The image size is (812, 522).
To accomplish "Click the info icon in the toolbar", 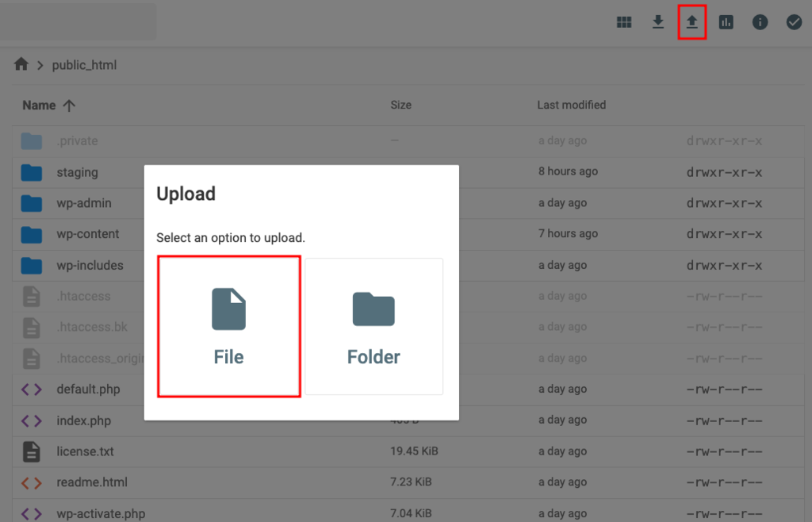I will tap(760, 21).
